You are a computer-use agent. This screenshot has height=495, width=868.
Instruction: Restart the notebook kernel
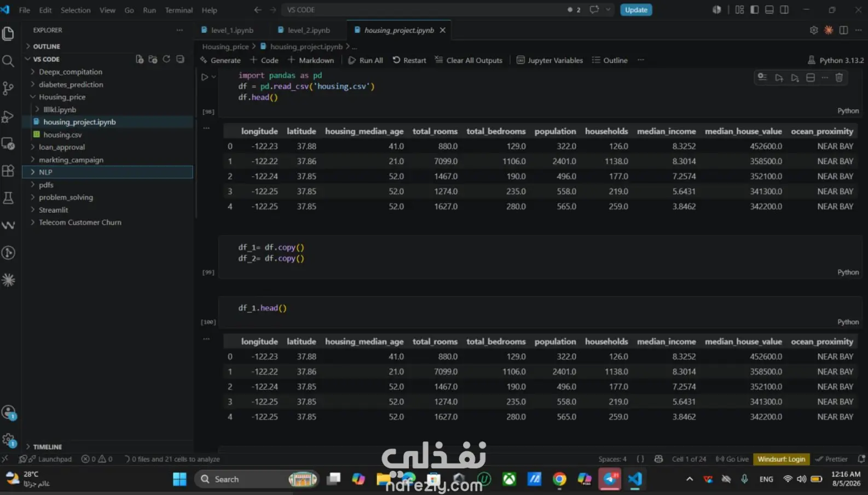[x=409, y=60]
